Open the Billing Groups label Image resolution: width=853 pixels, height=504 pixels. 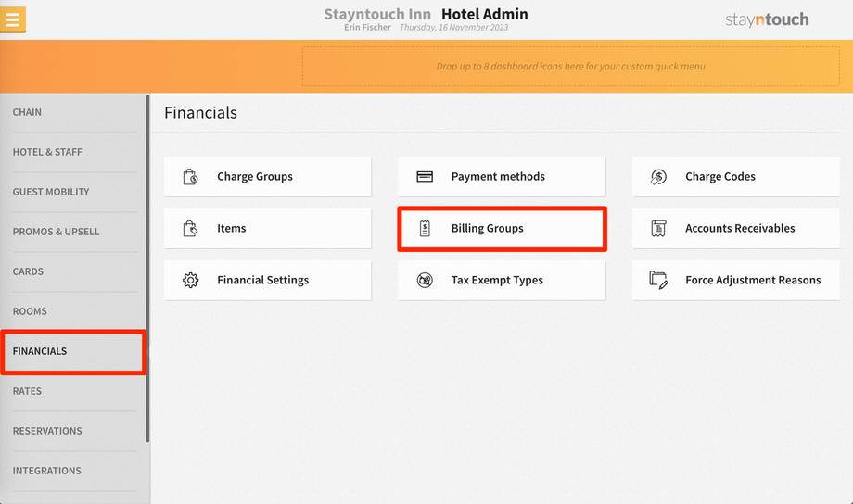[487, 228]
